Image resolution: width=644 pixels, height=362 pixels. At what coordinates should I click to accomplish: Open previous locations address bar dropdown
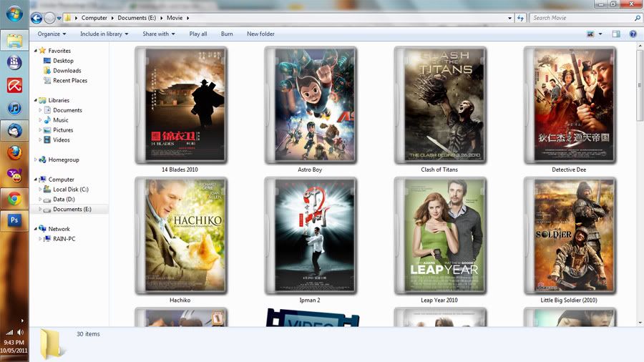click(x=509, y=18)
